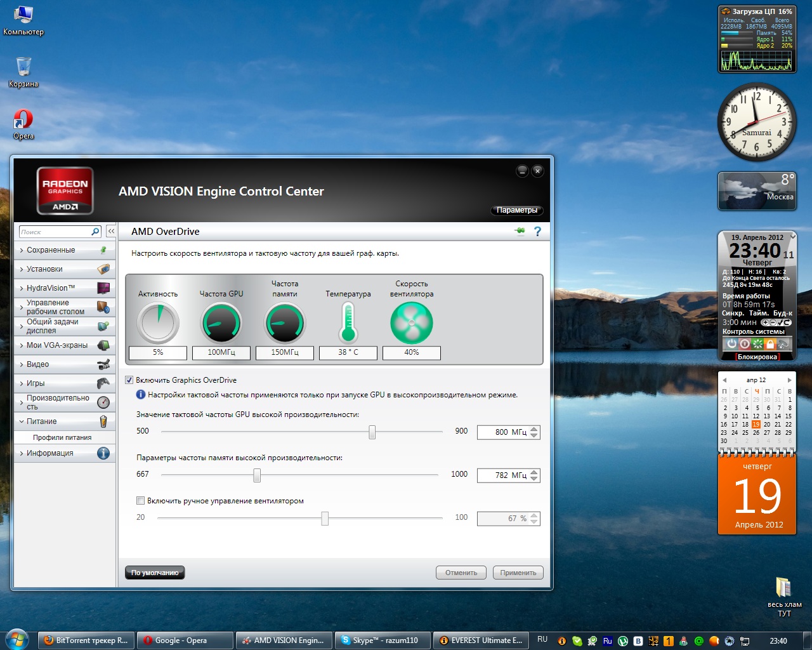
Task: Click the blue power icon in the system control gadget
Action: point(731,343)
